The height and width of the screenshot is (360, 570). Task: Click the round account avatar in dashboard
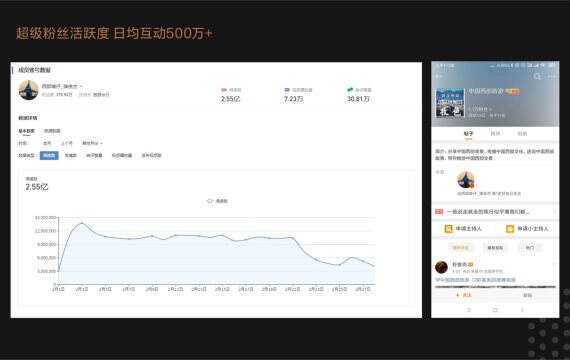(28, 90)
